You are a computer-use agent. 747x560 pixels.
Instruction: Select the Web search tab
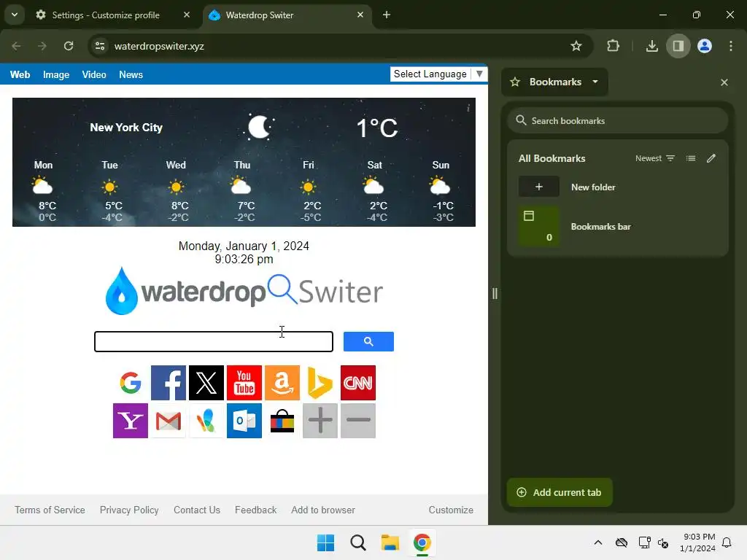(20, 75)
